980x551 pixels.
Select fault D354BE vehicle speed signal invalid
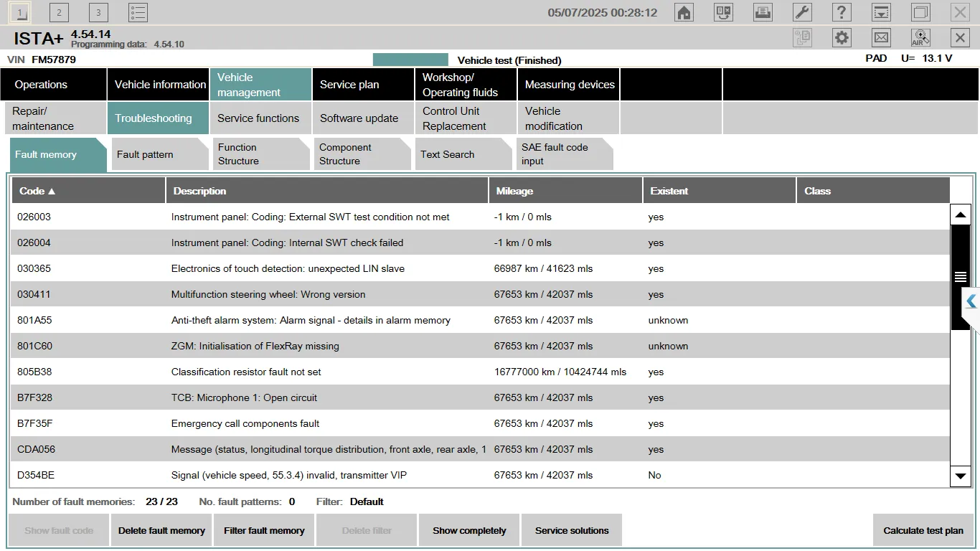[481, 475]
